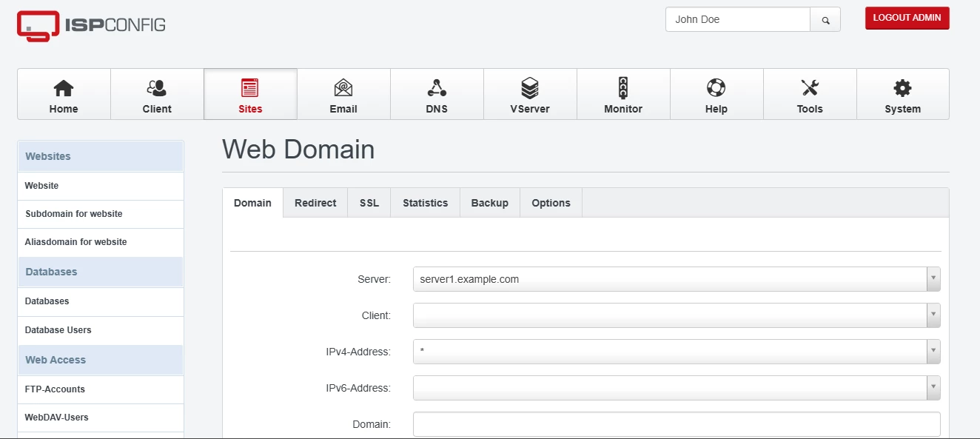
Task: Open the Statistics tab
Action: [424, 202]
